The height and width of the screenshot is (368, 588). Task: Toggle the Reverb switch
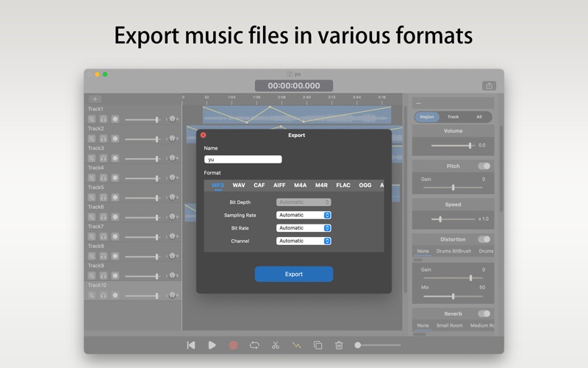(484, 314)
